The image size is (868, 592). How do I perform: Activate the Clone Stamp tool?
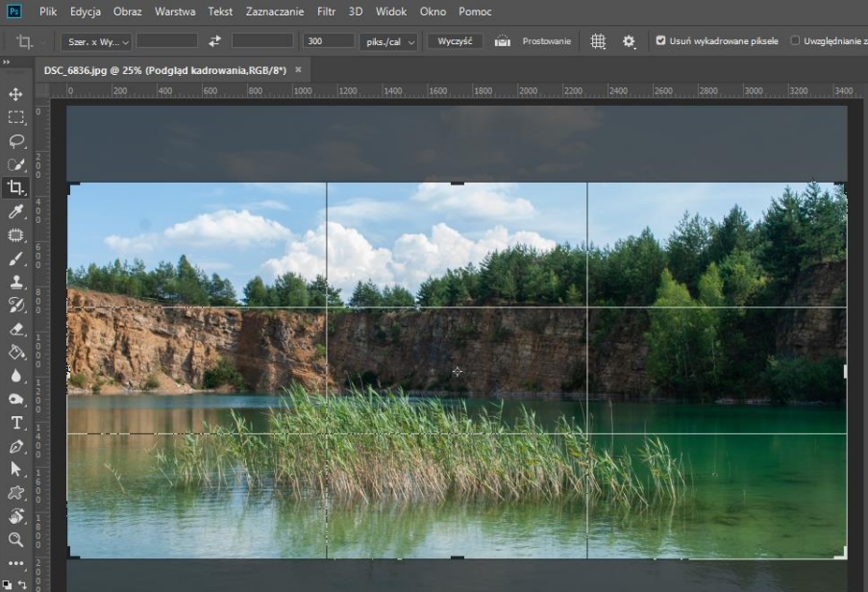16,283
